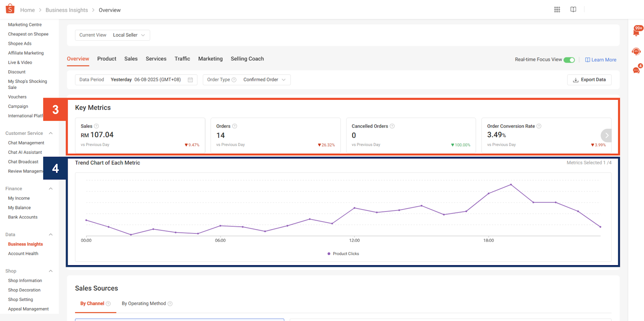Click help icon next to Order Conversion Rate
The height and width of the screenshot is (321, 644).
(539, 126)
